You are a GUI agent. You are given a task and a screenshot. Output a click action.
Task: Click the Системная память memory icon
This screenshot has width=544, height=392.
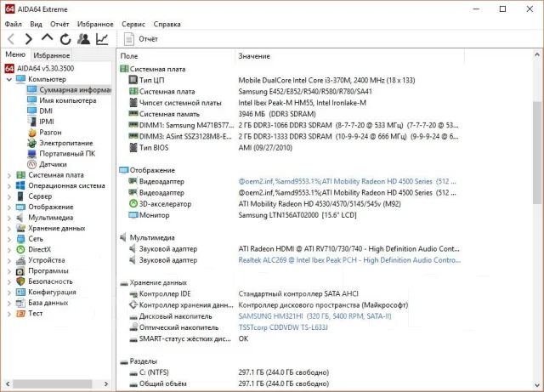click(x=133, y=113)
